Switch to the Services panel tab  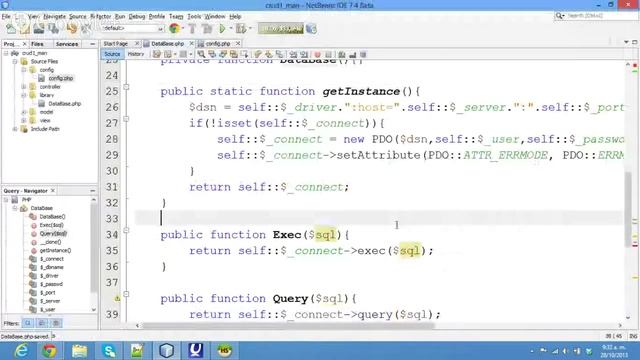[67, 44]
